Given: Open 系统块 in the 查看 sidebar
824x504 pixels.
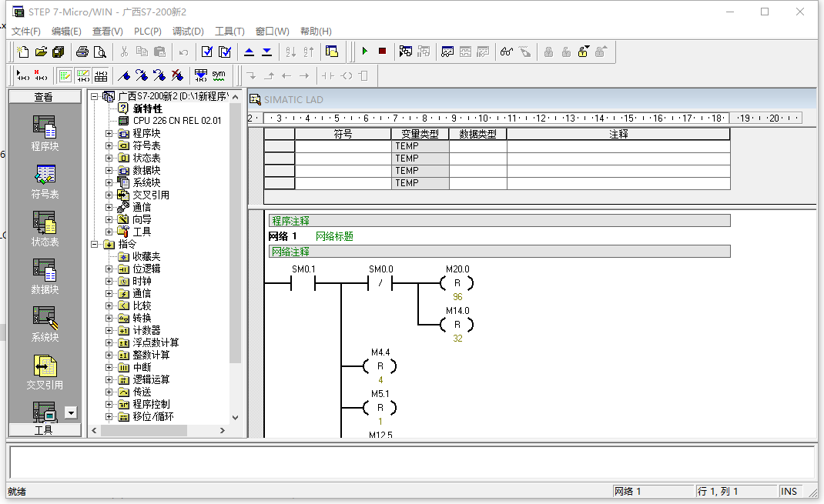Looking at the screenshot, I should [45, 325].
